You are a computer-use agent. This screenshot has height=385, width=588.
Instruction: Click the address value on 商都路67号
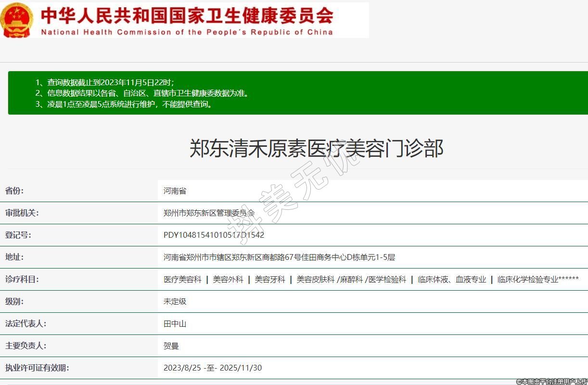[279, 257]
